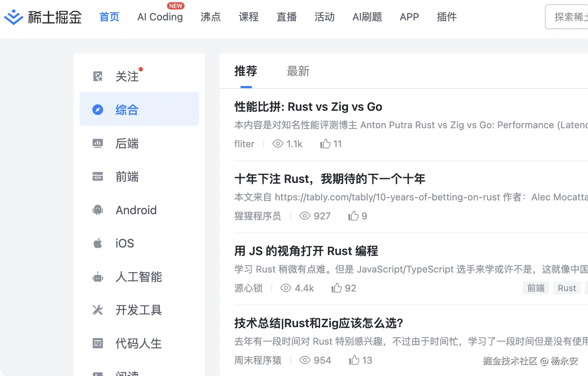Click the author name 猩猩程序员
The height and width of the screenshot is (376, 588).
(x=258, y=216)
